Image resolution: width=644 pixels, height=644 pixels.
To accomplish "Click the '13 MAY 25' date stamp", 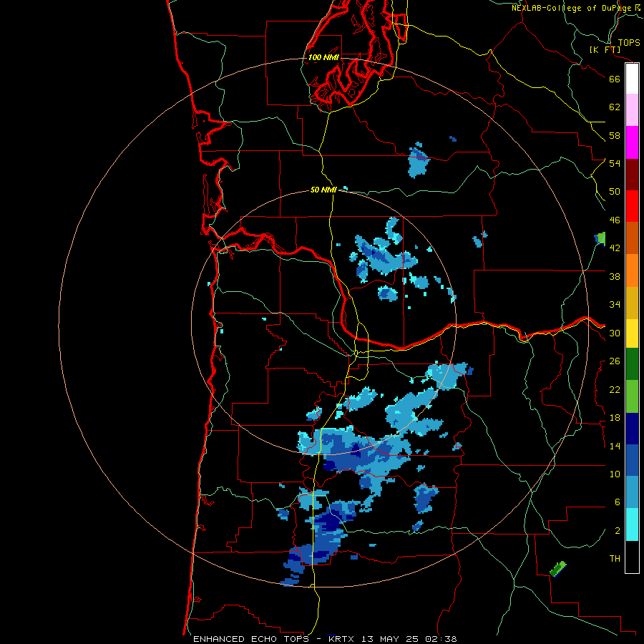I will [389, 639].
